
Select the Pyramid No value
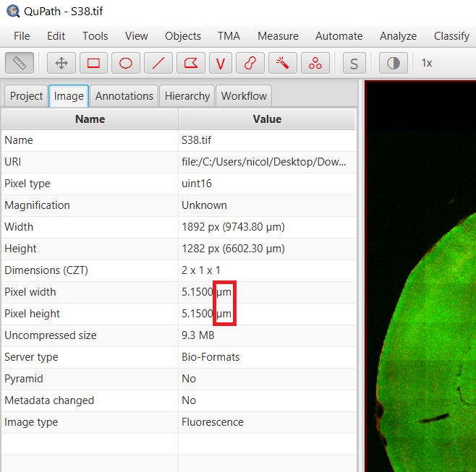coord(189,379)
